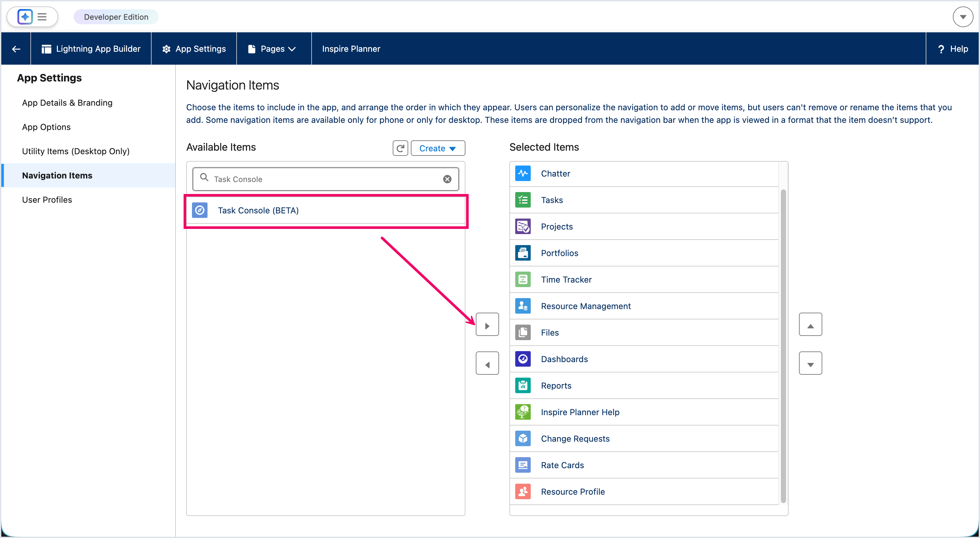Open the Help menu
Image resolution: width=980 pixels, height=538 pixels.
tap(953, 49)
